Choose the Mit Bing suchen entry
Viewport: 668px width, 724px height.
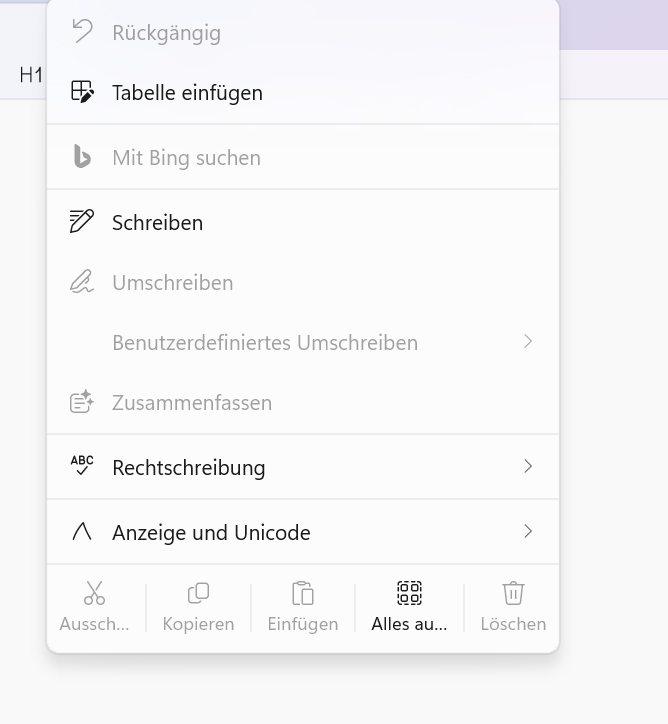(303, 157)
